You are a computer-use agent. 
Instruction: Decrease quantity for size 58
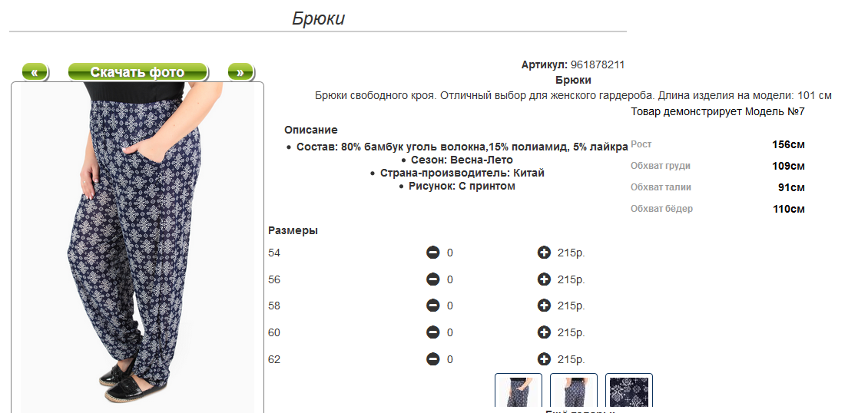433,306
